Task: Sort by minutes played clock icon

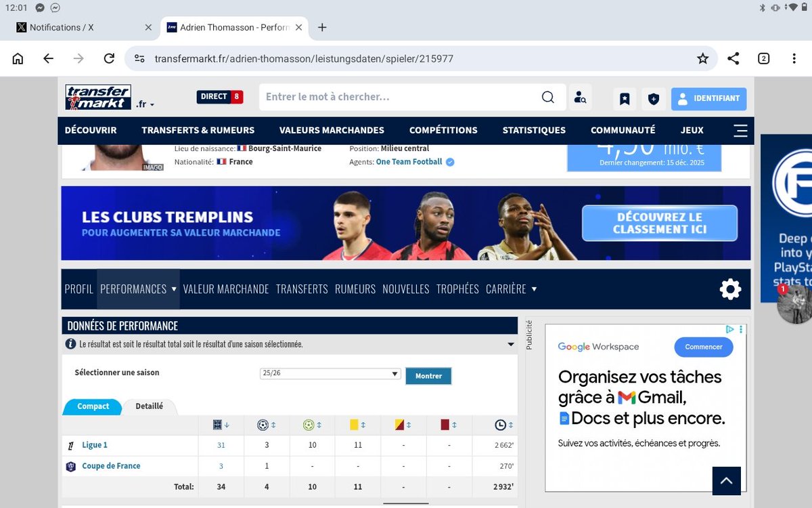Action: coord(504,425)
